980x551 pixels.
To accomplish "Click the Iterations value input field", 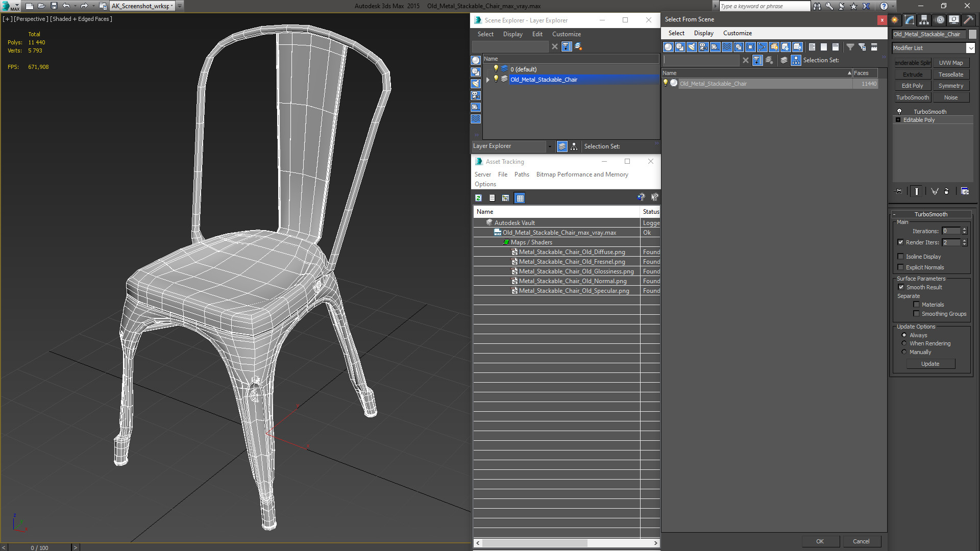I will pos(951,231).
